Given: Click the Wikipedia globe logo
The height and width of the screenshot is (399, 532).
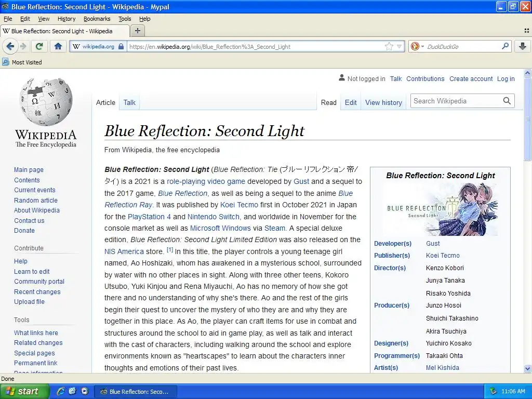Looking at the screenshot, I should click(46, 102).
